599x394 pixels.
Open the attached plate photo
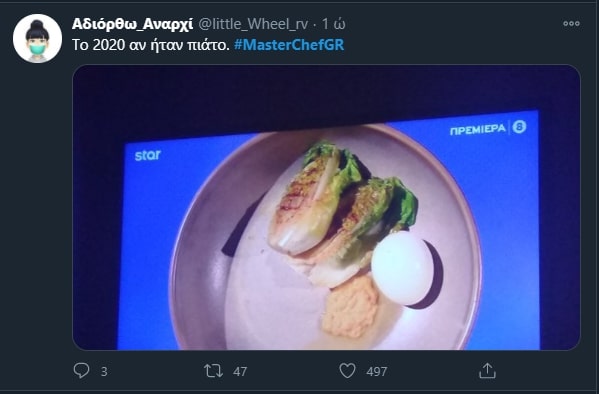tap(326, 208)
